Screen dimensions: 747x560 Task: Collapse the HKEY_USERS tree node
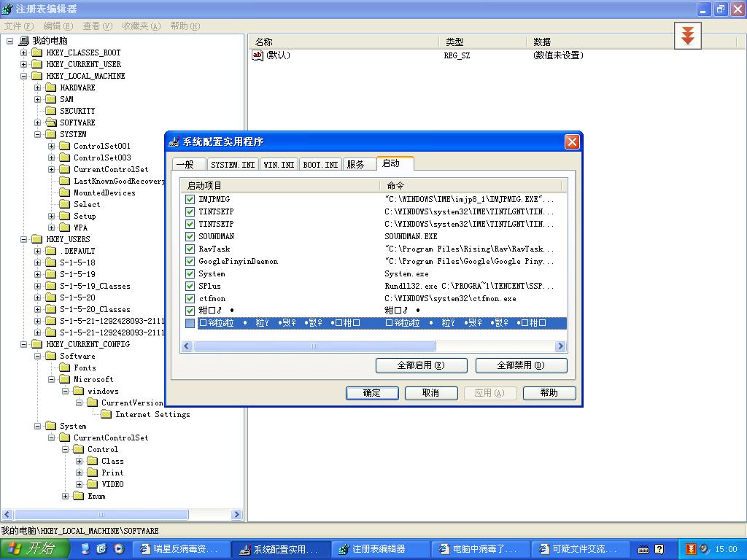(x=23, y=239)
